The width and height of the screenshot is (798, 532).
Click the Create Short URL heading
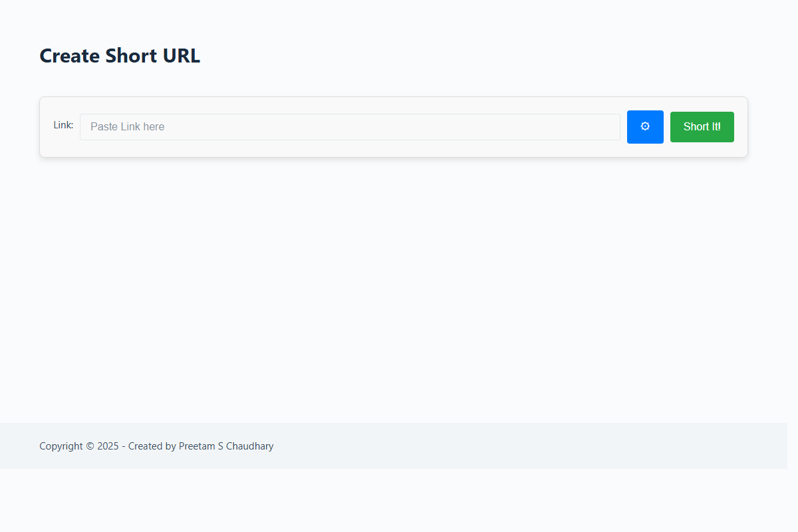tap(120, 56)
